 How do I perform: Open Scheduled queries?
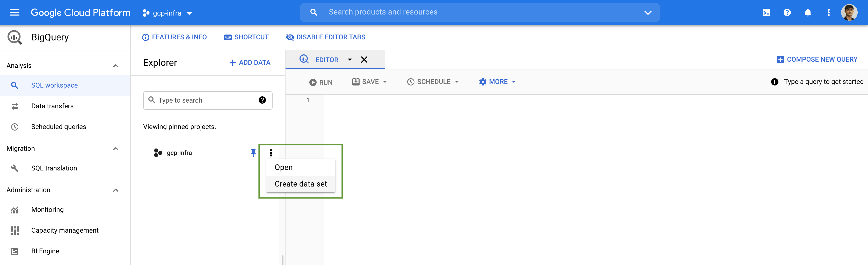click(x=59, y=127)
